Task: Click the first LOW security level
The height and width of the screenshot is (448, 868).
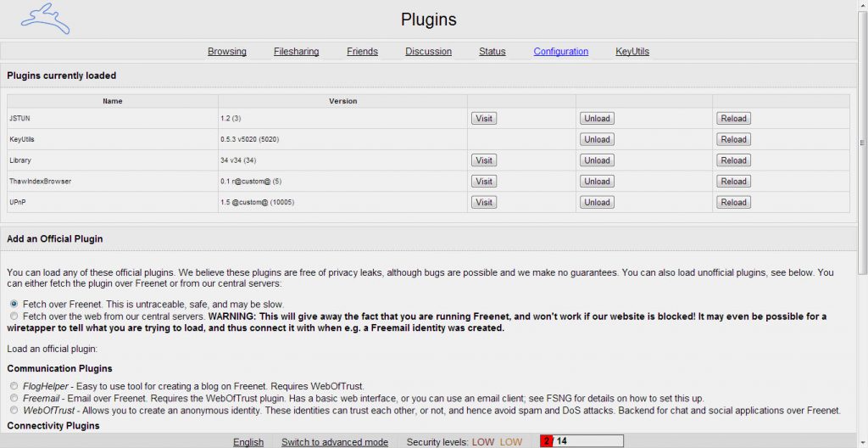Action: click(x=483, y=442)
